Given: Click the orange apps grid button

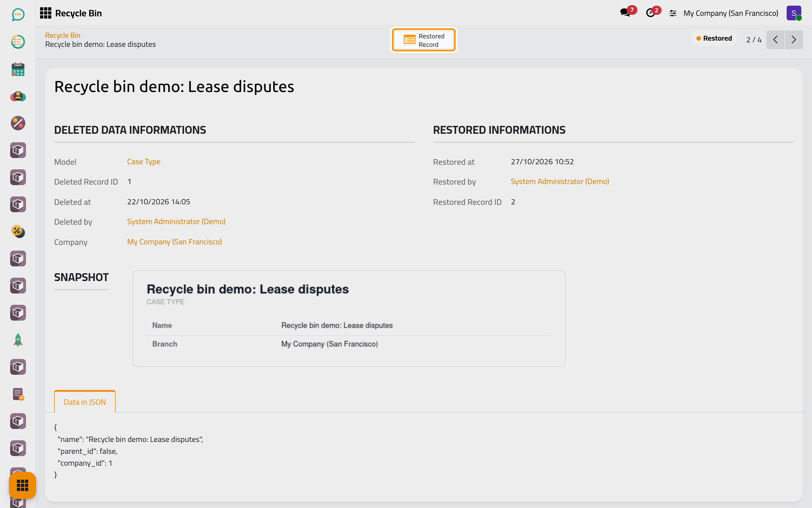Looking at the screenshot, I should 22,485.
